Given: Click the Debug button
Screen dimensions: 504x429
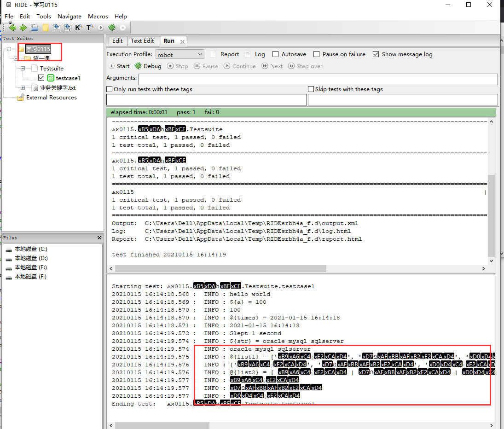Looking at the screenshot, I should point(148,66).
